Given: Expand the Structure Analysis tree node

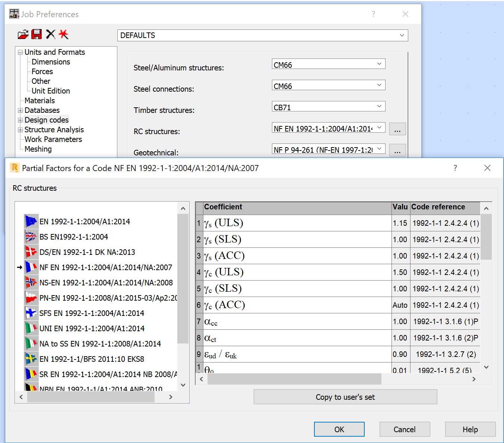Looking at the screenshot, I should (x=20, y=130).
